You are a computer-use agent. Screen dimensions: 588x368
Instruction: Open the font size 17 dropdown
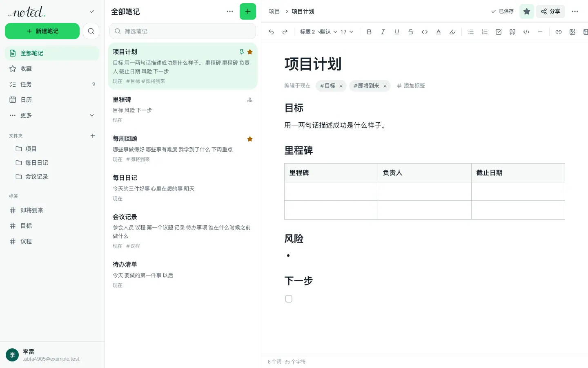point(347,32)
